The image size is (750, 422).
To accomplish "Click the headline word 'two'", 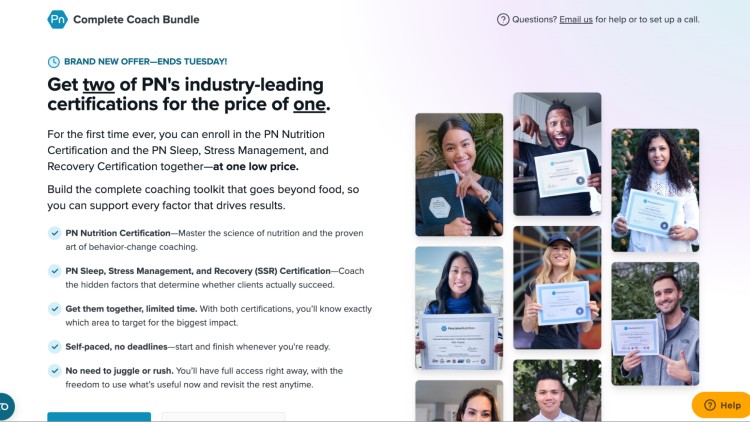I will [x=99, y=85].
